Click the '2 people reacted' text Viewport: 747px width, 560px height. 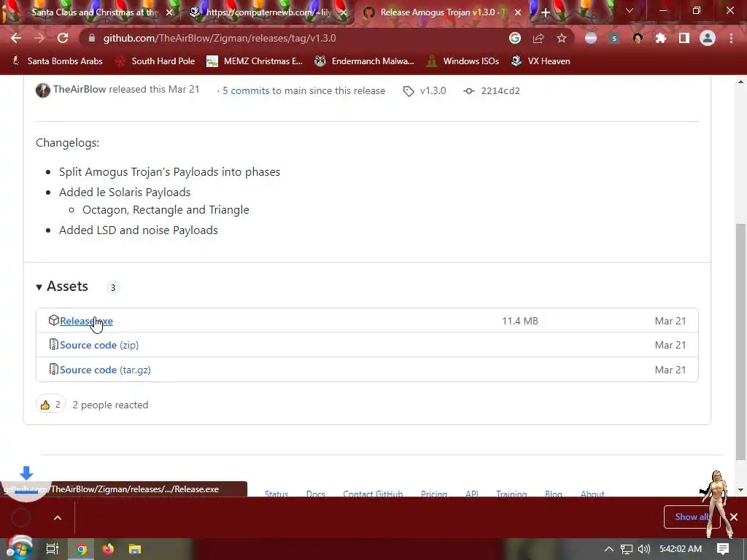coord(110,405)
